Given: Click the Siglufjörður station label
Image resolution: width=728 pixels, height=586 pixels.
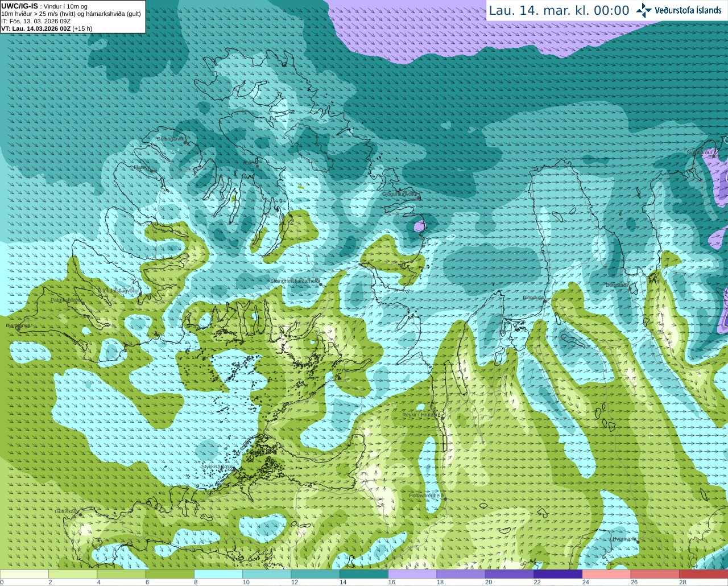Looking at the screenshot, I should (700, 152).
